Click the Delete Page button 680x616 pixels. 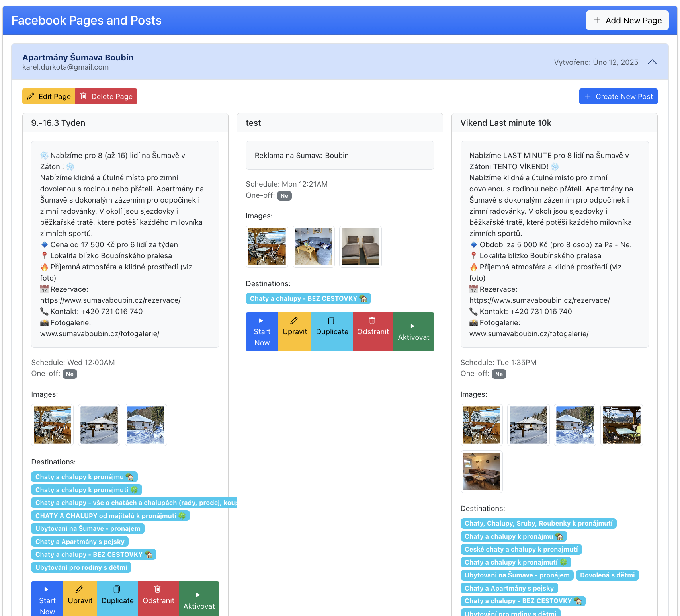106,96
